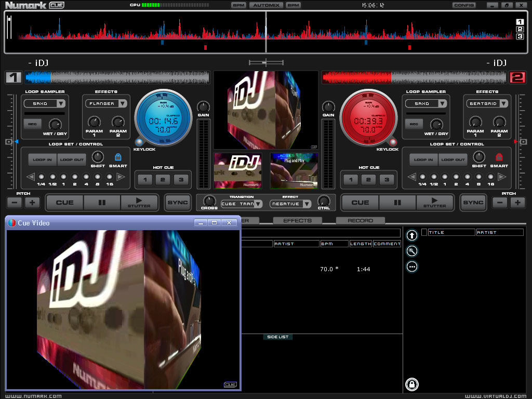Screen dimensions: 532x399
Task: Shift deck 1 loop right arrow
Action: click(121, 177)
